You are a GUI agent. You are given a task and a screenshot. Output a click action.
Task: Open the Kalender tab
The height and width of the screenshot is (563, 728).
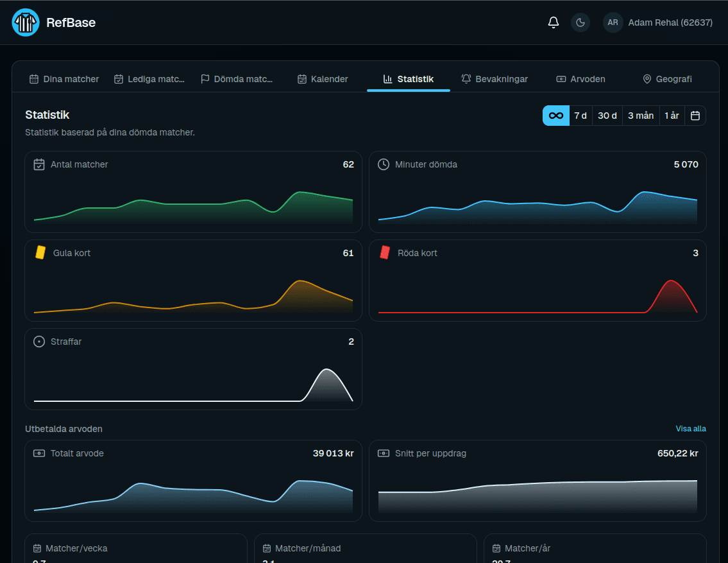tap(323, 79)
